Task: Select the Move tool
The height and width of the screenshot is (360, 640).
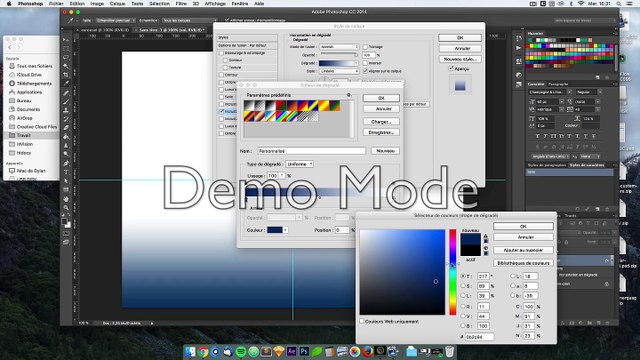Action: [66, 40]
